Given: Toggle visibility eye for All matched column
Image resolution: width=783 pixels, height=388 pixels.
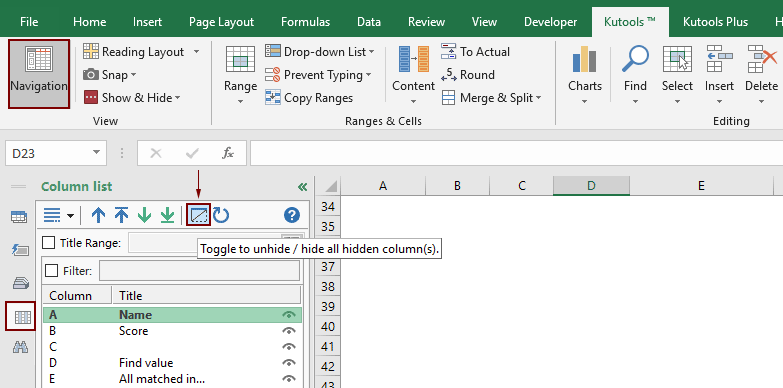Looking at the screenshot, I should 289,379.
